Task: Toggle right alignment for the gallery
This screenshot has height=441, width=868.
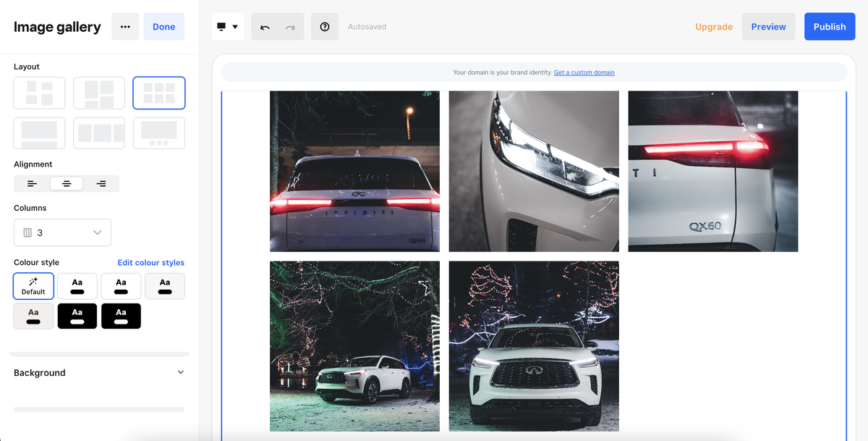Action: pyautogui.click(x=102, y=183)
